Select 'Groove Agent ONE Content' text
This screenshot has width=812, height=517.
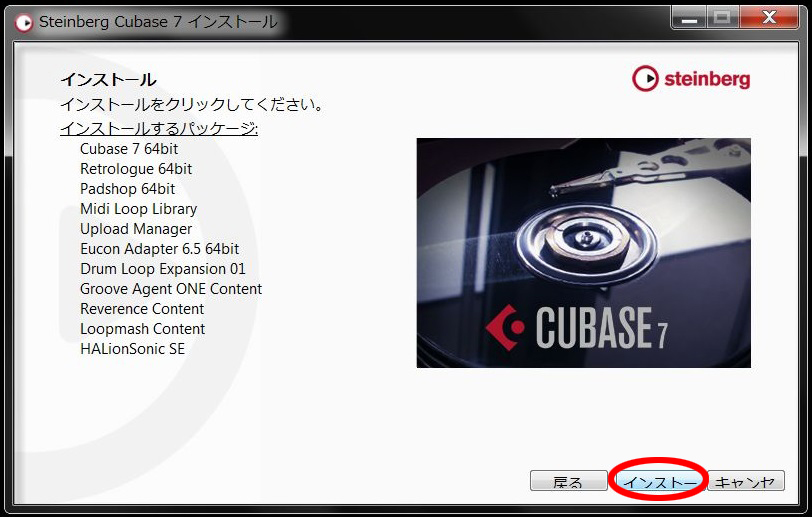(x=171, y=289)
